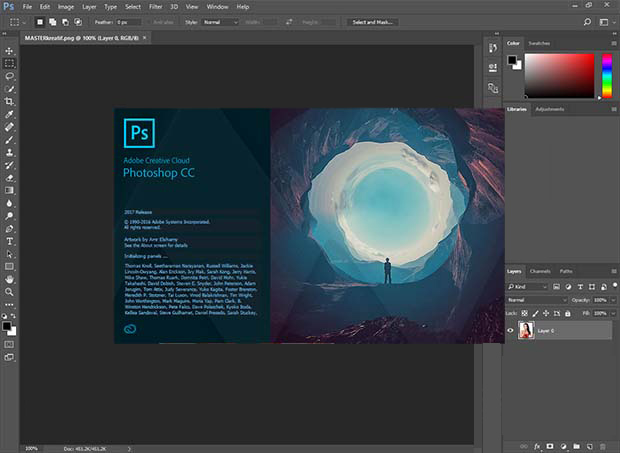Open the History panel icon
Screen dimensions: 620x453
click(493, 48)
